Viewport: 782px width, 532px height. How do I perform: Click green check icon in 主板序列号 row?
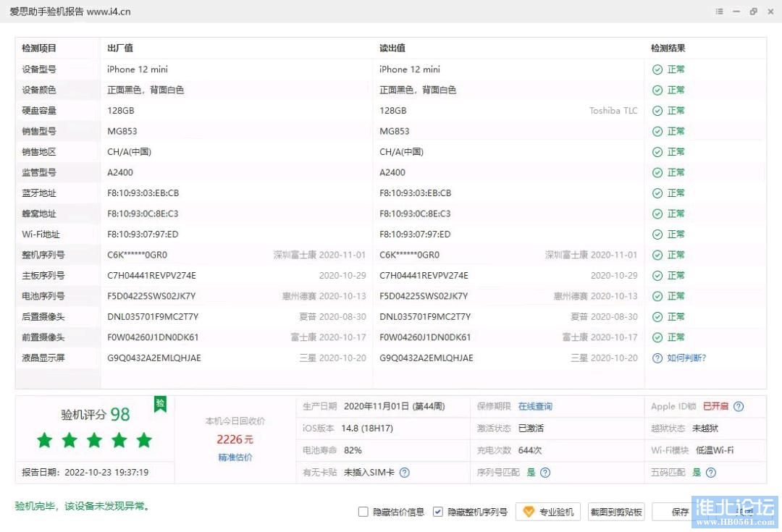click(657, 276)
